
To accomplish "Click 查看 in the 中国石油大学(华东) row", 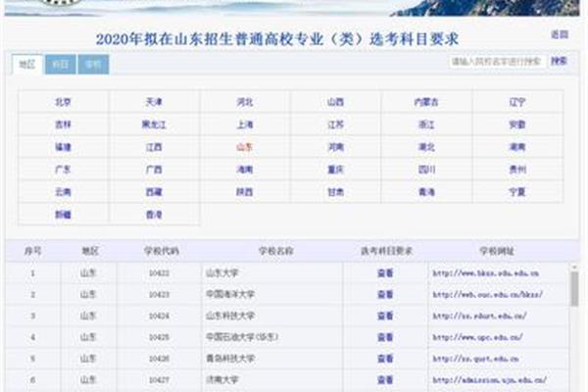I will click(x=385, y=337).
